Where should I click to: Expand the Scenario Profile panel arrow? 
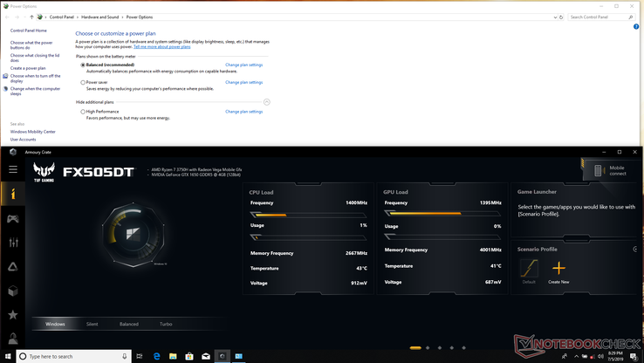635,250
